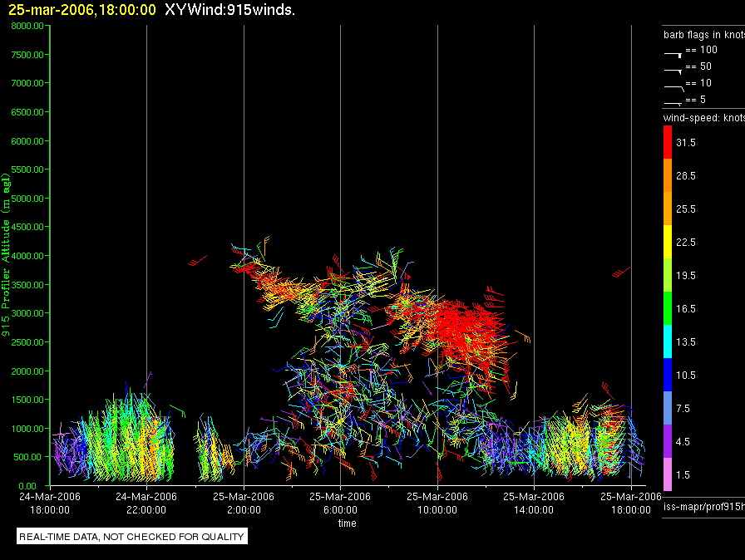Click the 4000.00 altitude tick label

tap(27, 256)
